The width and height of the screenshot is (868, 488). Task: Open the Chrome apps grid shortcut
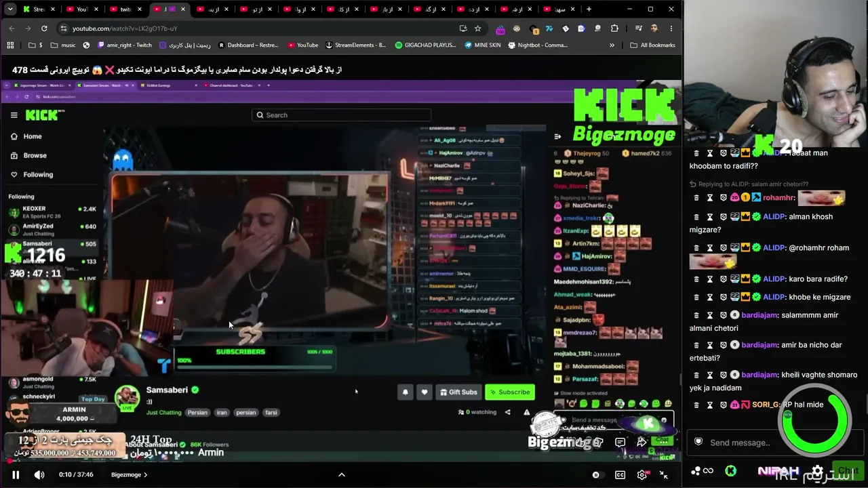10,45
